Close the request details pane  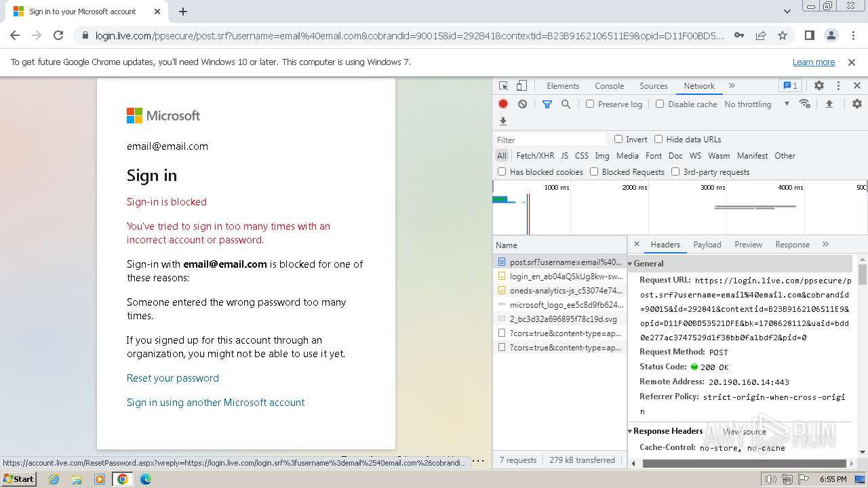tap(636, 244)
